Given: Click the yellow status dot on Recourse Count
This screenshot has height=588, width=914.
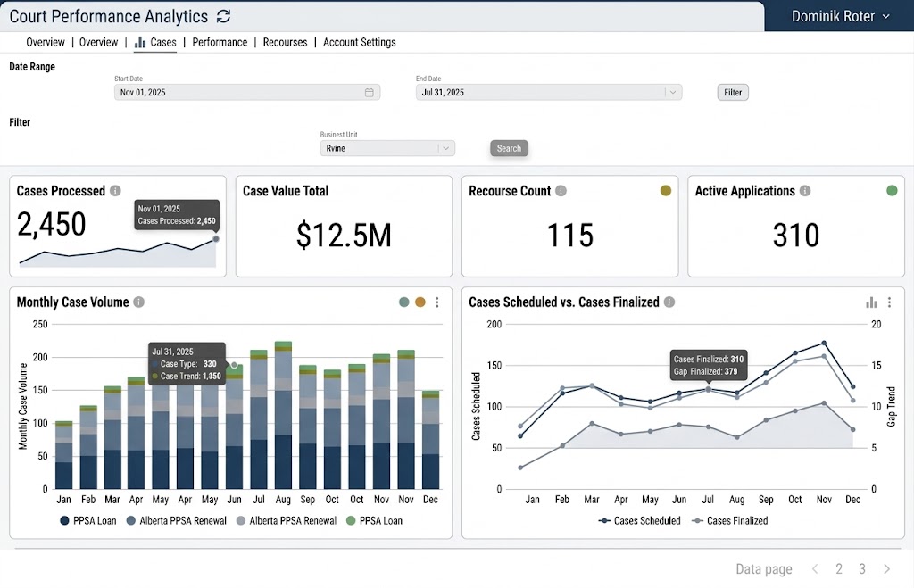Looking at the screenshot, I should coord(666,191).
